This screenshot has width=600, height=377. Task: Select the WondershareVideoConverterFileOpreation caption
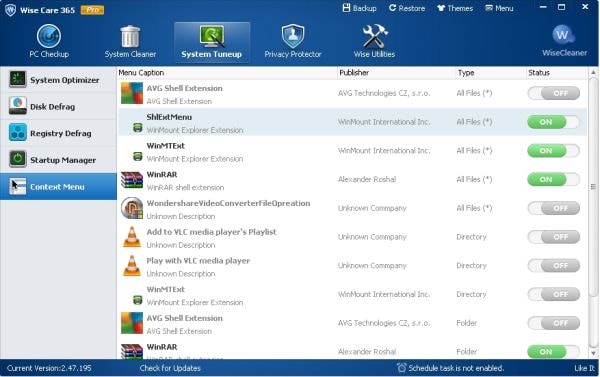(228, 203)
